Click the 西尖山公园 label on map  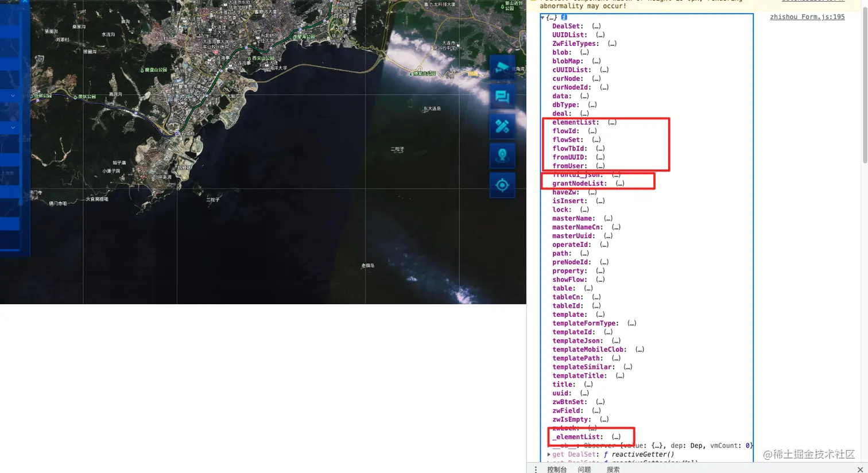[263, 59]
